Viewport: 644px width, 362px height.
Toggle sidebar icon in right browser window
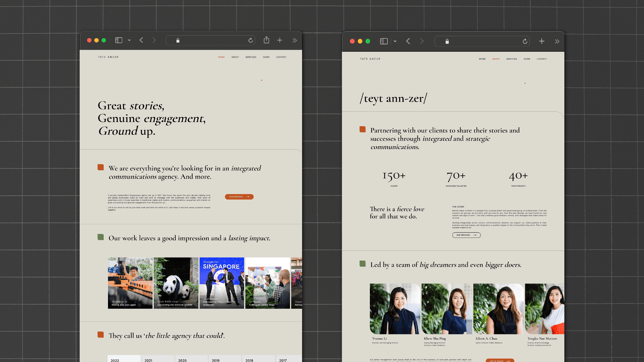pos(384,41)
